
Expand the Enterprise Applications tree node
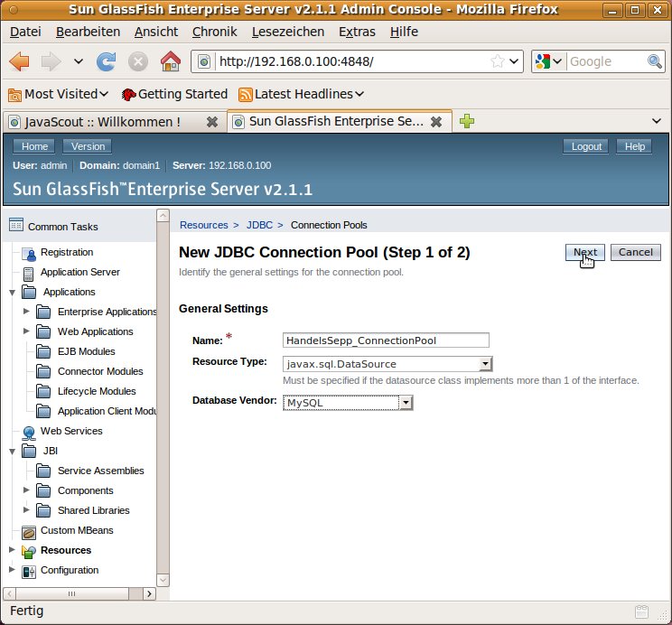tap(27, 312)
